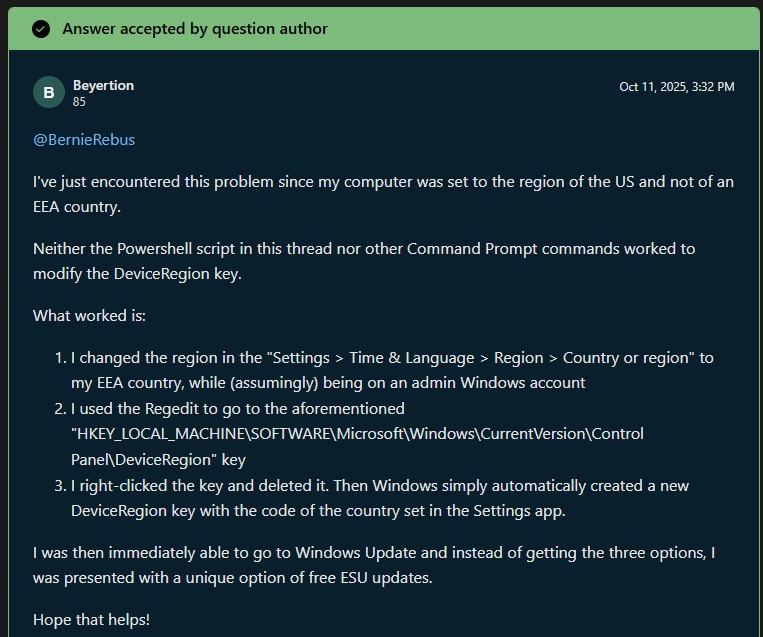Click the paragraph about free ESU updates

[373, 565]
